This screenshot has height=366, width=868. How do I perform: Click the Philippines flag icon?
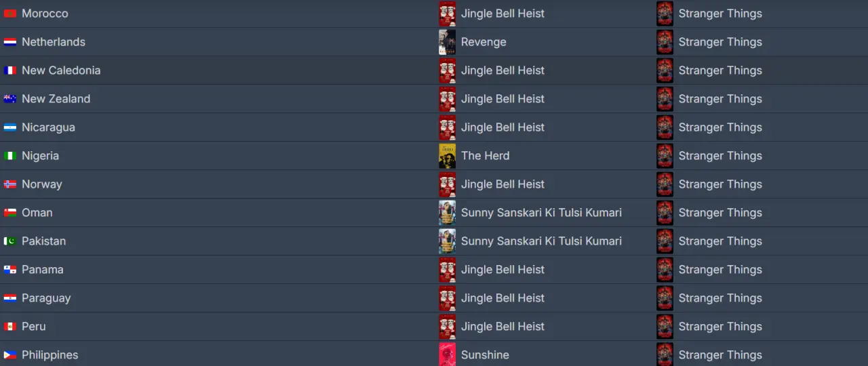[x=10, y=355]
